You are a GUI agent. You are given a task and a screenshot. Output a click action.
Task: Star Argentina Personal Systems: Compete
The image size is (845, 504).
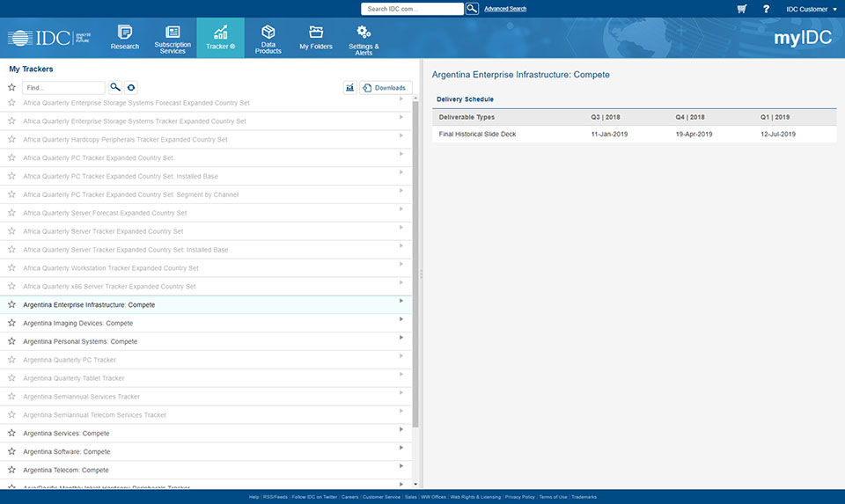11,341
